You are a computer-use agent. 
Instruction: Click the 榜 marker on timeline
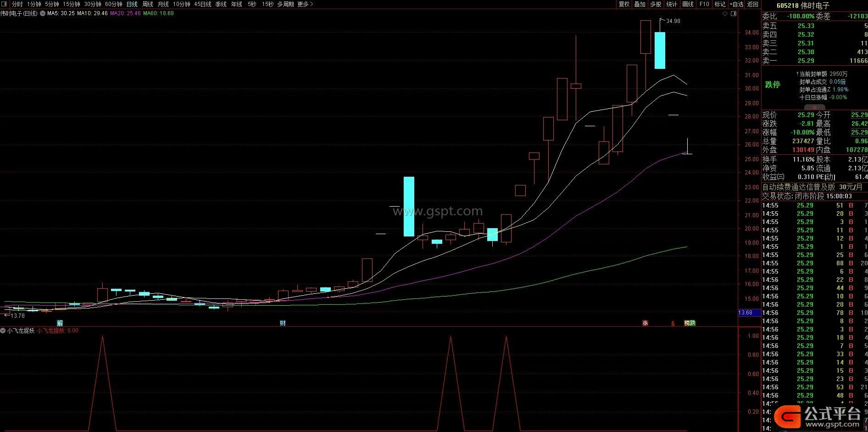(687, 323)
